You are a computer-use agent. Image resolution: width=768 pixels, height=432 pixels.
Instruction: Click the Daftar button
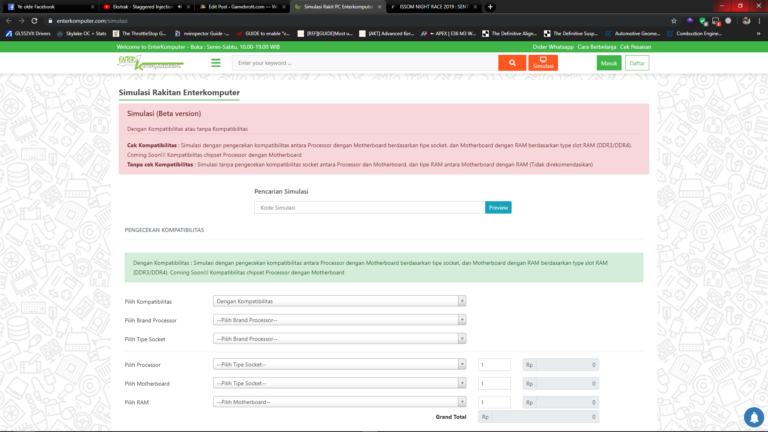click(x=637, y=63)
